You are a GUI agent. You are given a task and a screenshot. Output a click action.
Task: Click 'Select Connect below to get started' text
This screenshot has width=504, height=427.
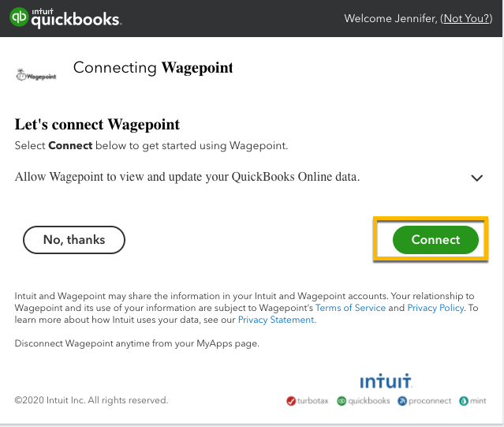[151, 146]
